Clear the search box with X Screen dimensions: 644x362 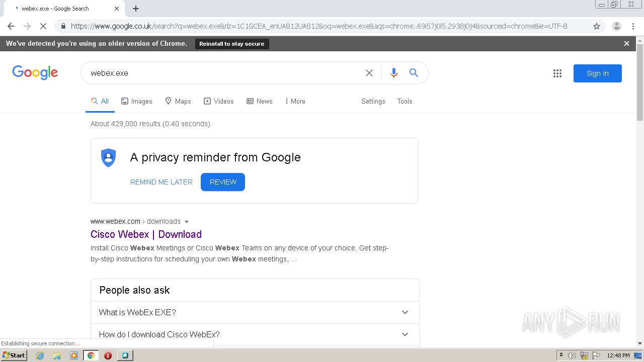369,73
